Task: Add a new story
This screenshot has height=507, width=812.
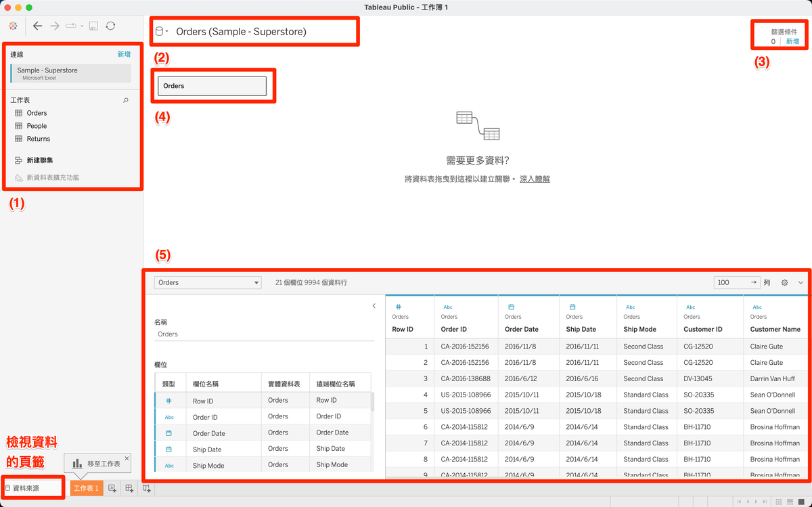Action: [146, 488]
